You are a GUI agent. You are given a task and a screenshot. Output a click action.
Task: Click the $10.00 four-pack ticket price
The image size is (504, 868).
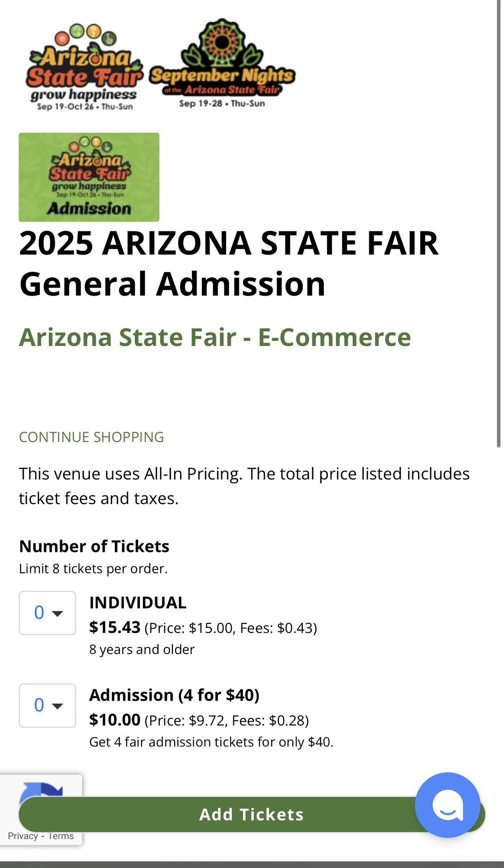[115, 720]
